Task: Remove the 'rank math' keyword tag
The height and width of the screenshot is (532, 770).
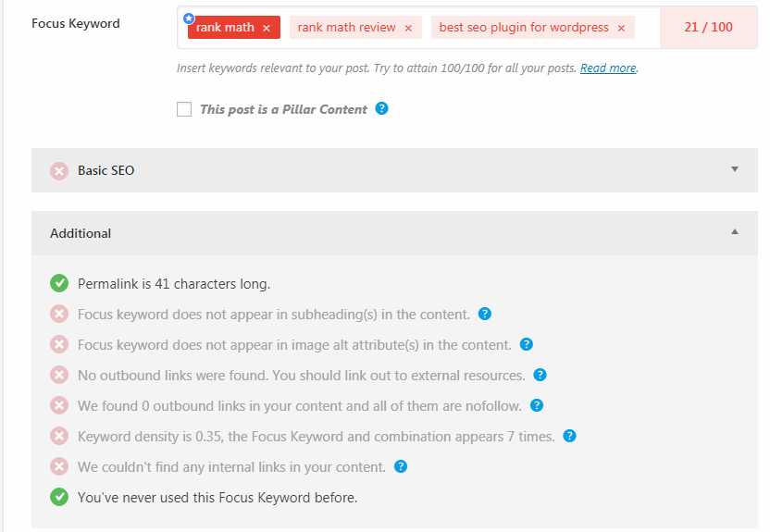Action: 267,29
